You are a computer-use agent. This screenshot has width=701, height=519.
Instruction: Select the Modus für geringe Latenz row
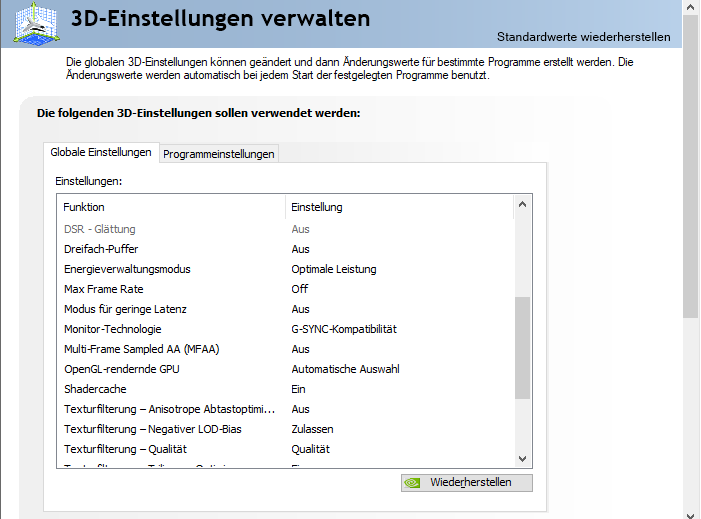tap(286, 309)
